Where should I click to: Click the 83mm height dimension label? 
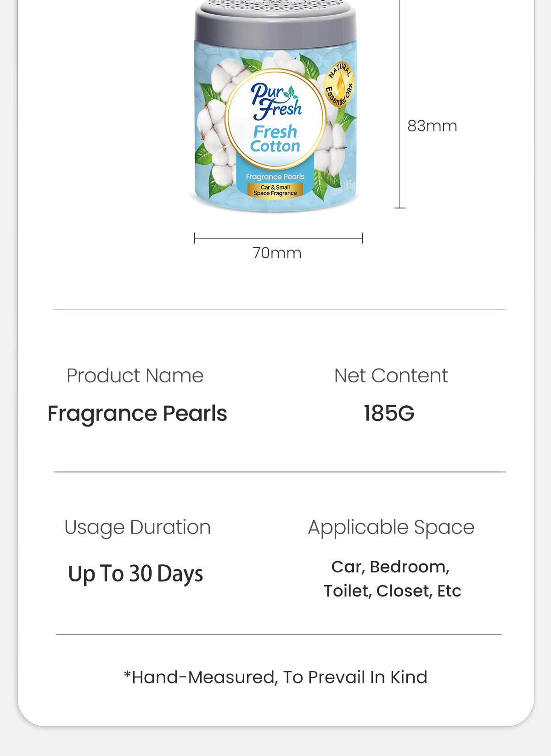coord(432,126)
